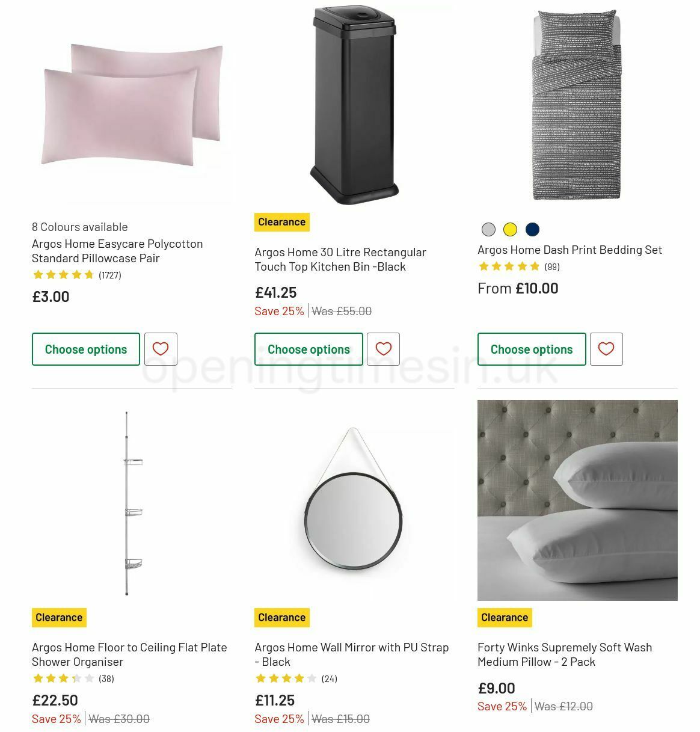The width and height of the screenshot is (700, 732).
Task: Click Choose options for the bedding set
Action: tap(532, 349)
